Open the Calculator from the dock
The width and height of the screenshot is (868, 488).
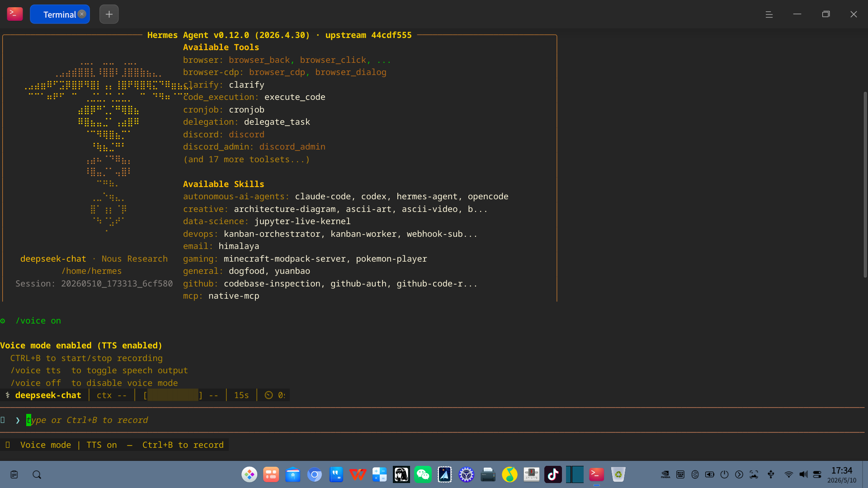click(379, 474)
